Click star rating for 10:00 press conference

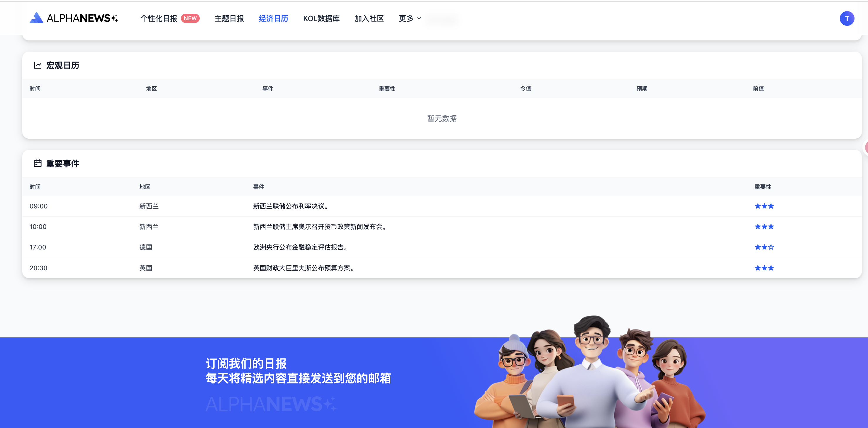point(764,227)
